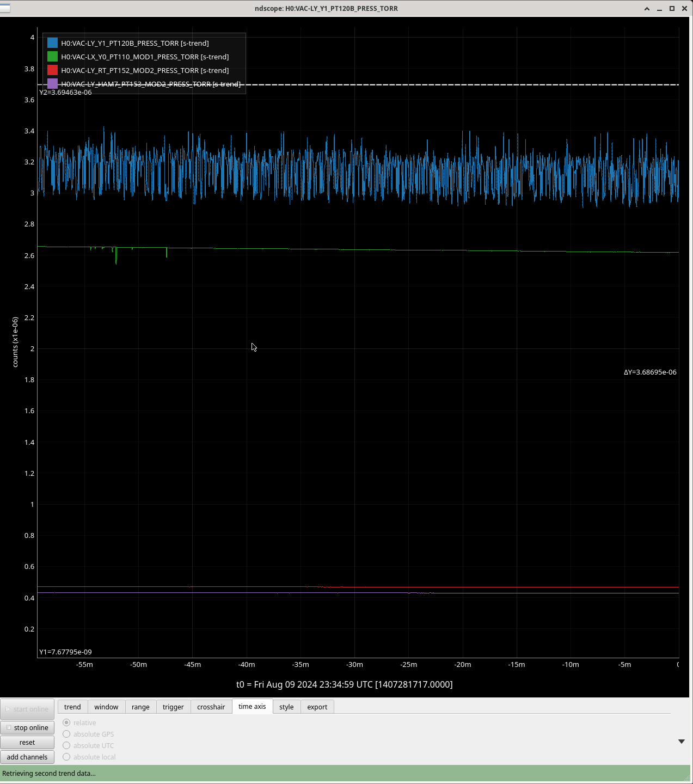The width and height of the screenshot is (693, 784).
Task: Click the H0:VAC-LY_HAM7_PT153_MOD2_PRESS_TORR legend label
Action: 151,84
